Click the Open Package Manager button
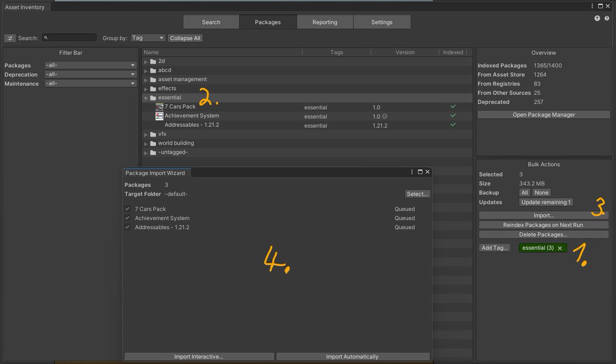616x364 pixels. pos(543,114)
